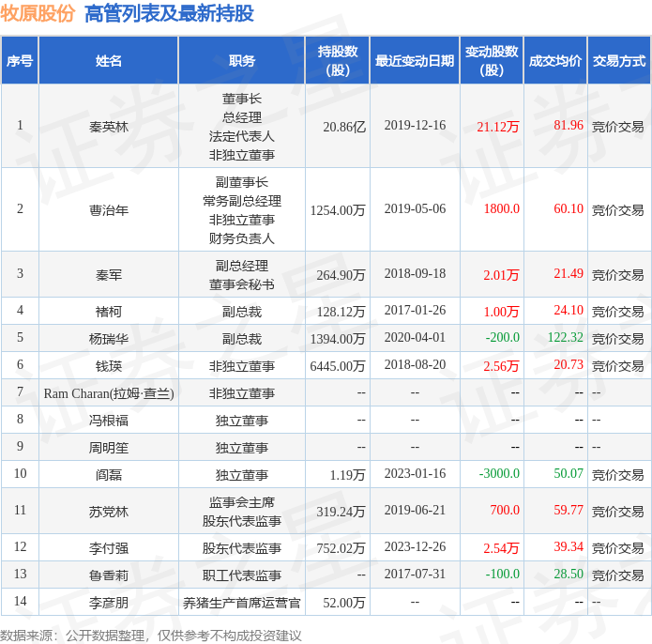Click the date 2017-01-26
The height and width of the screenshot is (644, 652).
[x=415, y=311]
